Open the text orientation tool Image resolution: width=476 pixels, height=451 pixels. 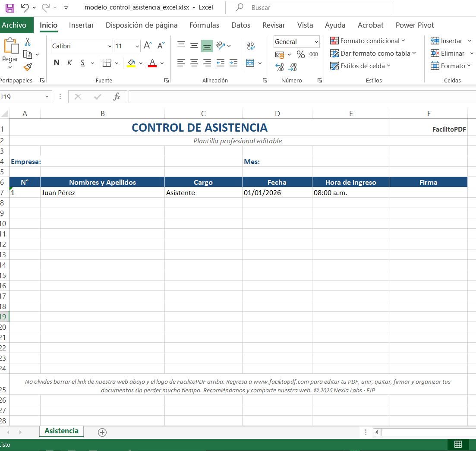[x=221, y=45]
